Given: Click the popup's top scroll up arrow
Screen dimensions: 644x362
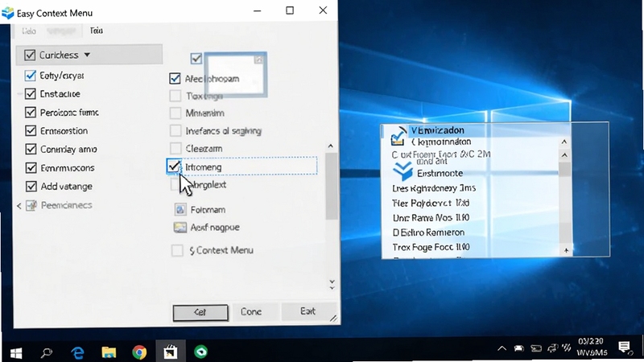Looking at the screenshot, I should [564, 142].
